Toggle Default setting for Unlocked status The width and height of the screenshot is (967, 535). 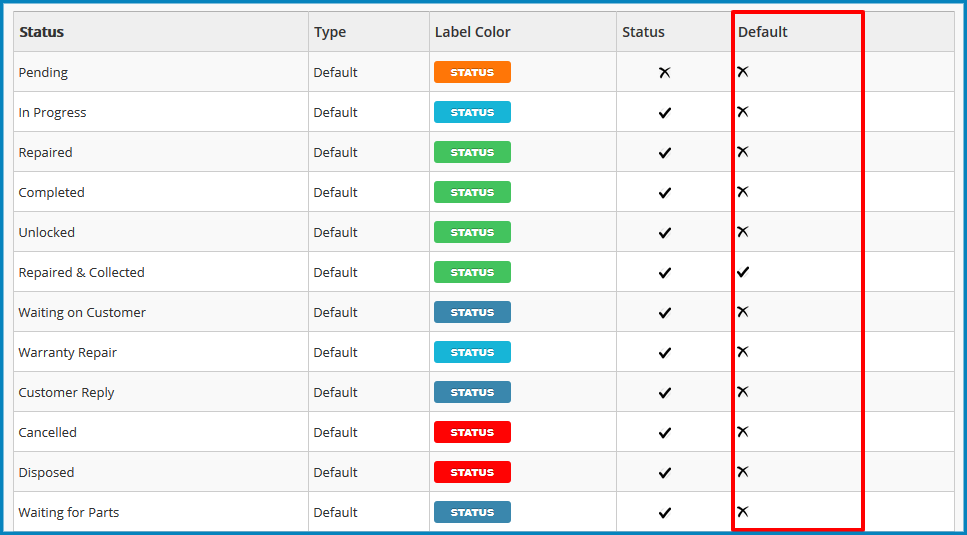coord(743,232)
